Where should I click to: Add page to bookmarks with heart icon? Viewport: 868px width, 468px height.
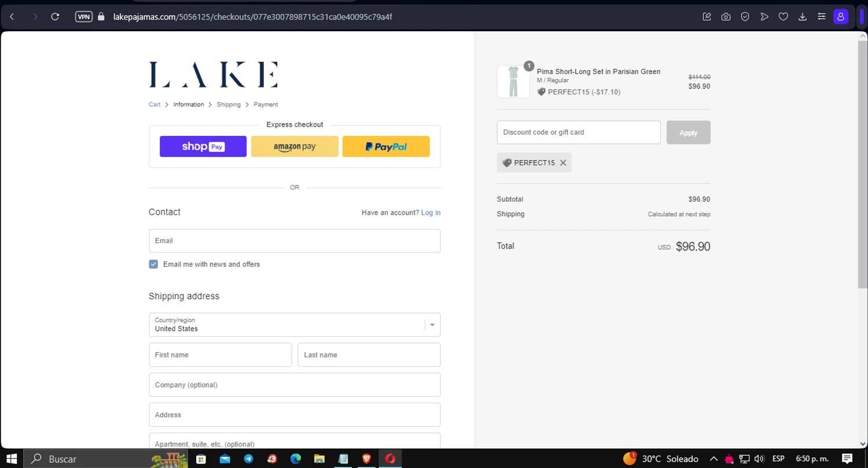(783, 17)
